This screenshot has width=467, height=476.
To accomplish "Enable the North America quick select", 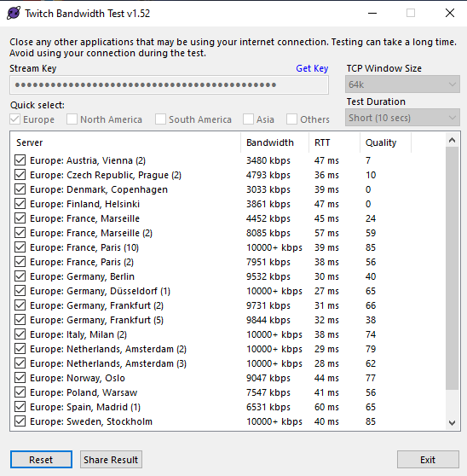I will (x=72, y=119).
